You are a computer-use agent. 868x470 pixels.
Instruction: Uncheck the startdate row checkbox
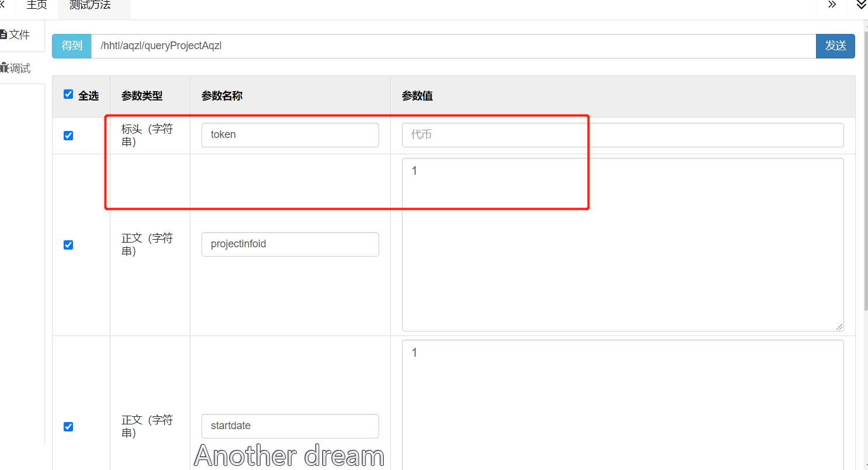pyautogui.click(x=68, y=427)
